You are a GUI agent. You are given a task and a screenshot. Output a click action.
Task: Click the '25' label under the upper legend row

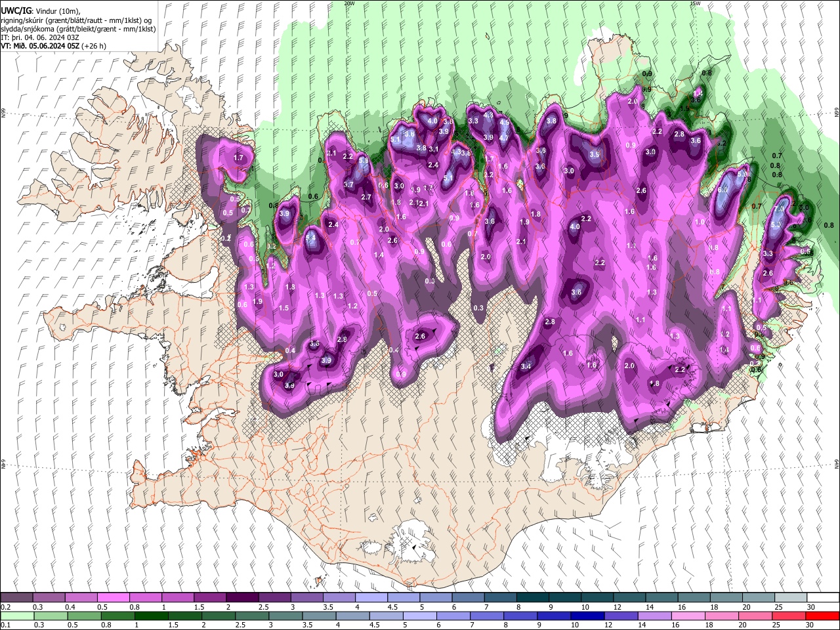(x=778, y=607)
